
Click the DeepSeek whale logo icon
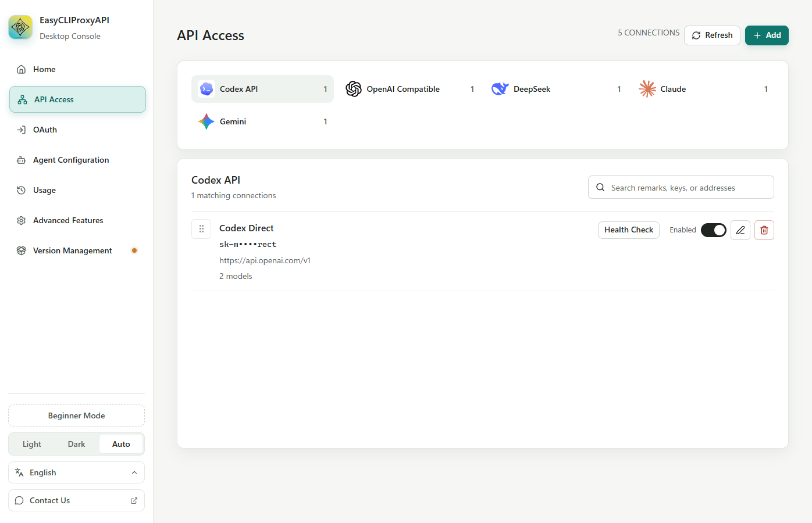tap(500, 89)
